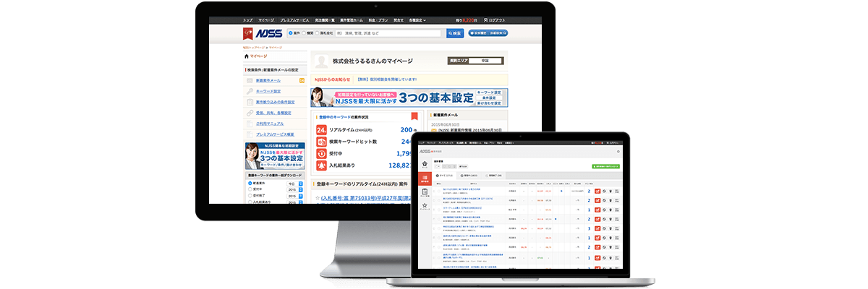
Task: Click the red 24h realtime icon
Action: click(x=322, y=130)
